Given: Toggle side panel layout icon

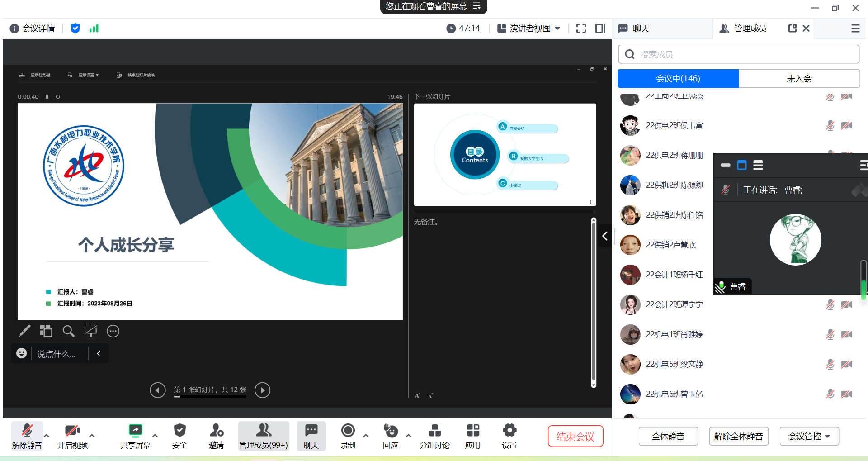Looking at the screenshot, I should tap(600, 29).
